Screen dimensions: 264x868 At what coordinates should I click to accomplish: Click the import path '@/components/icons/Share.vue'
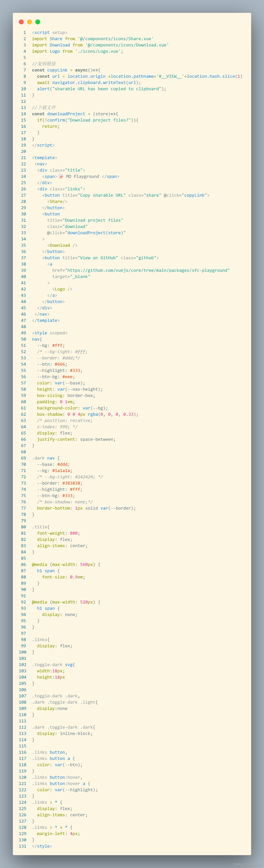116,39
